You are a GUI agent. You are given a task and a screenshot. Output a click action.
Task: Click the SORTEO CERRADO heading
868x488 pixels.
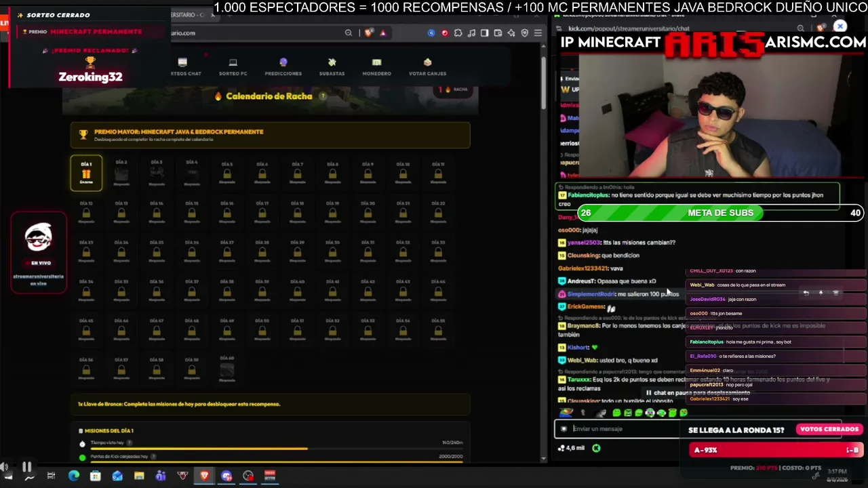(x=58, y=15)
